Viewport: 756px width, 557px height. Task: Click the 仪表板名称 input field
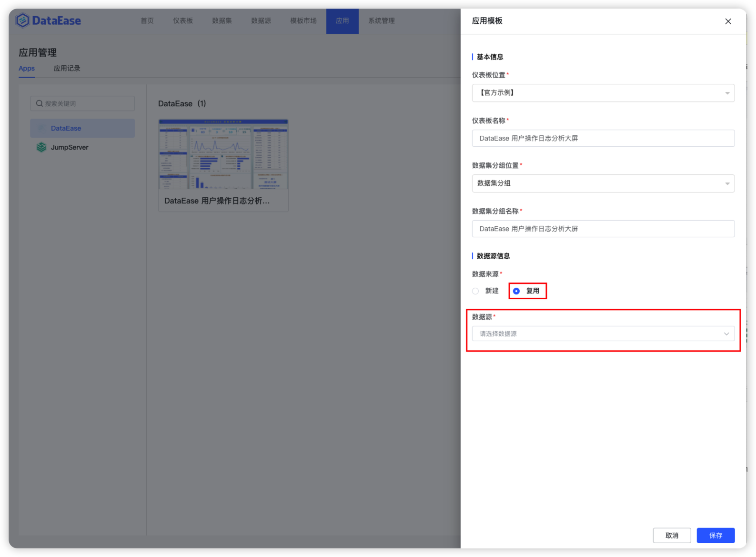pos(603,138)
